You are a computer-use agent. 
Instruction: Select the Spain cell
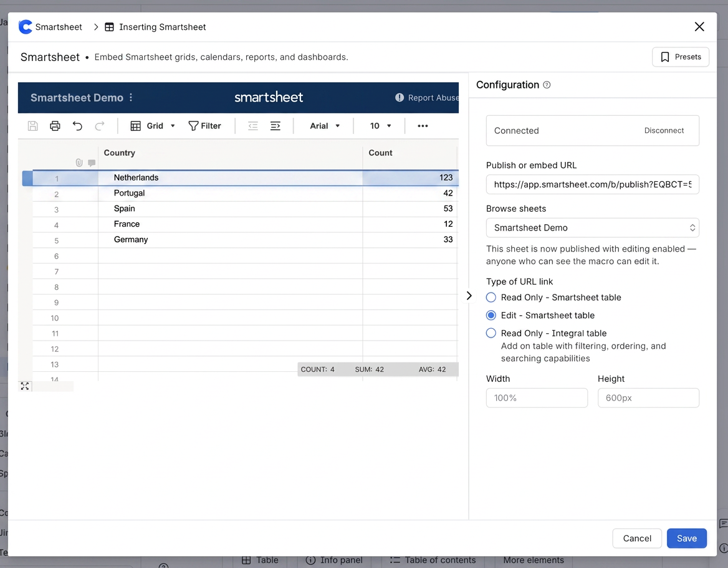click(230, 209)
